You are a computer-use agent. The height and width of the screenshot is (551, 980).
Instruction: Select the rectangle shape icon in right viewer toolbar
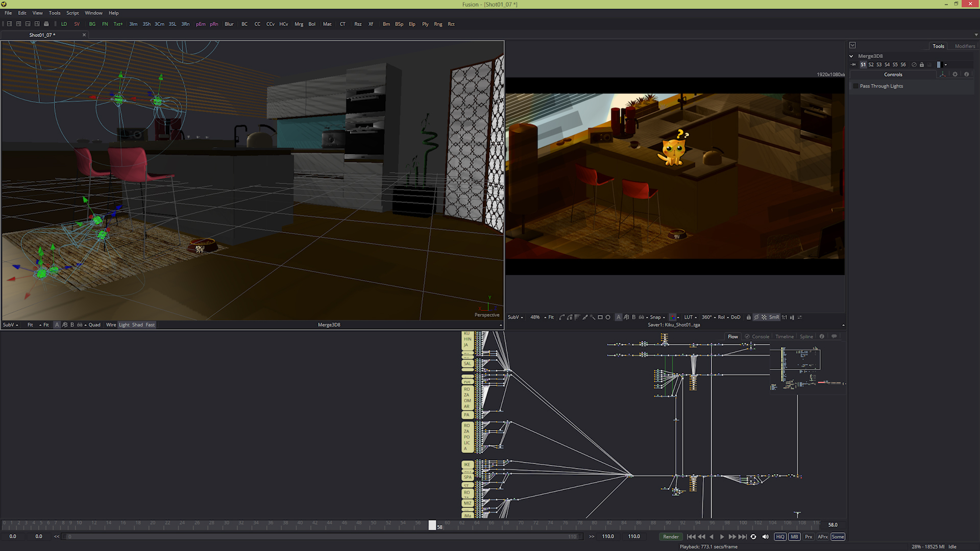coord(600,317)
